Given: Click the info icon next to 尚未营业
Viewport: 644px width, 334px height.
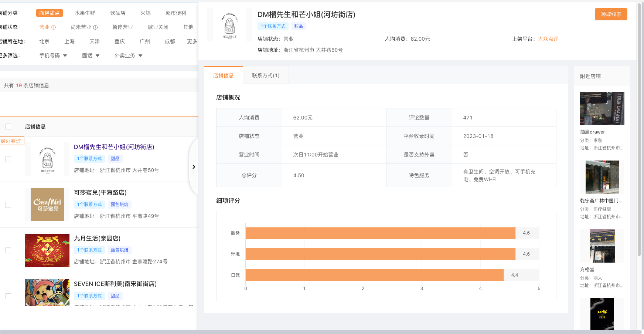Looking at the screenshot, I should [x=95, y=27].
